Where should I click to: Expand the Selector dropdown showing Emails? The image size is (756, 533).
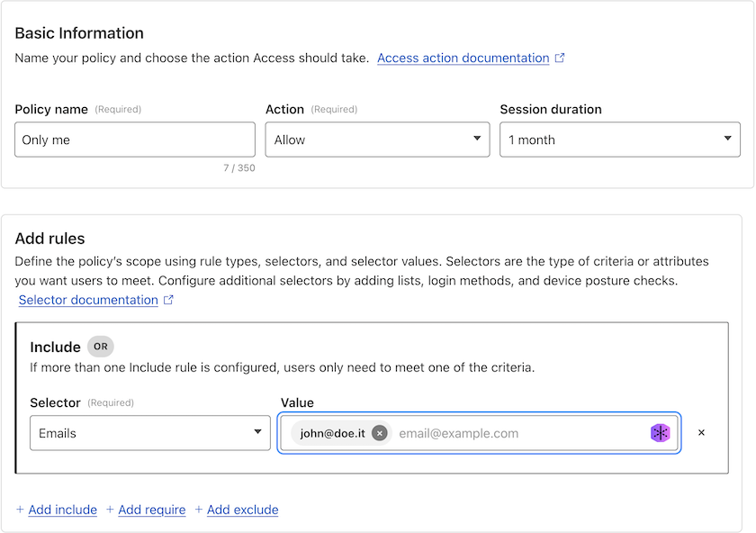(x=149, y=433)
